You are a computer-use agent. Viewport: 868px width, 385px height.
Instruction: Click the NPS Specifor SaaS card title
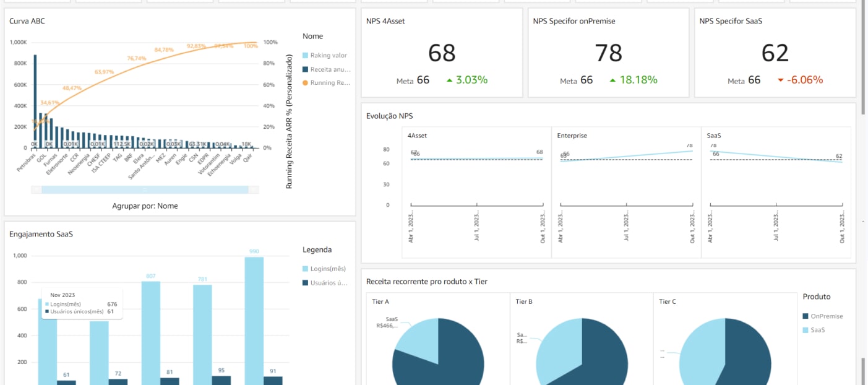pyautogui.click(x=731, y=21)
